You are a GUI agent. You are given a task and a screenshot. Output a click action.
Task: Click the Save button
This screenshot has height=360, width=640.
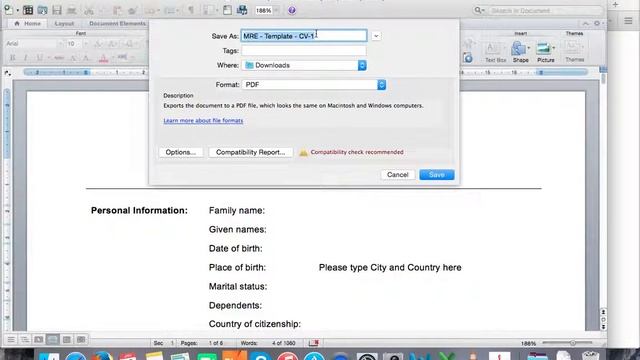(436, 175)
